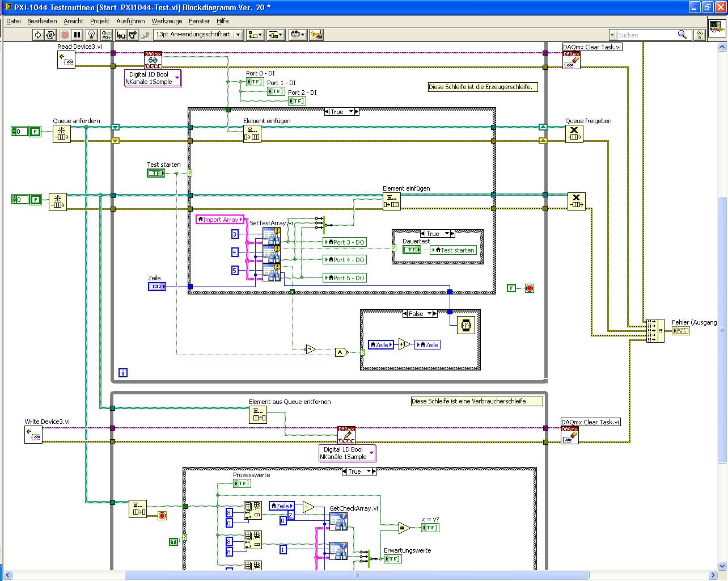This screenshot has width=728, height=581.
Task: Select the Element aus Queue entfernen node
Action: pos(258,415)
